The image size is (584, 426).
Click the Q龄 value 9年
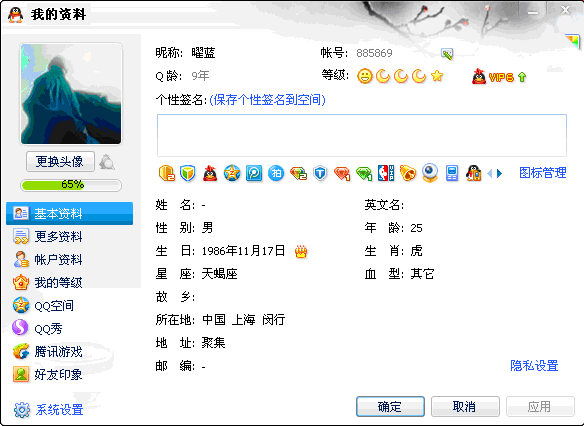point(200,76)
